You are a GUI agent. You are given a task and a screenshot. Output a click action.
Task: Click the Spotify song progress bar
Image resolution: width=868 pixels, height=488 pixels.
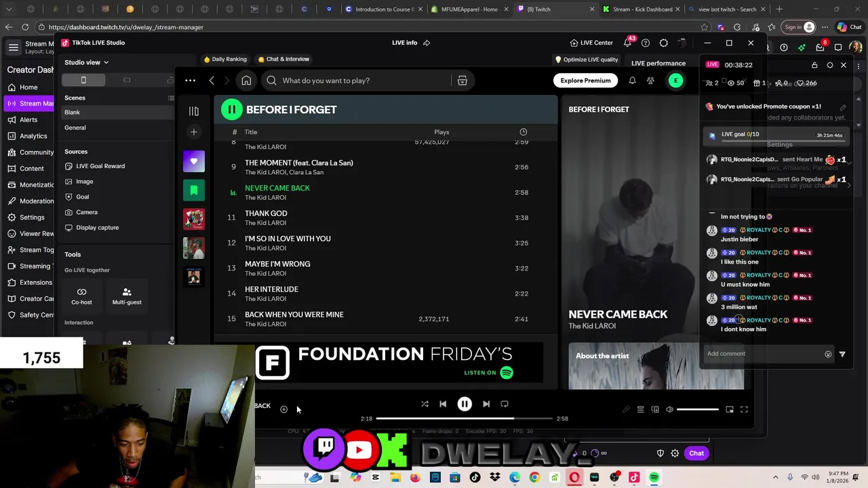(466, 419)
